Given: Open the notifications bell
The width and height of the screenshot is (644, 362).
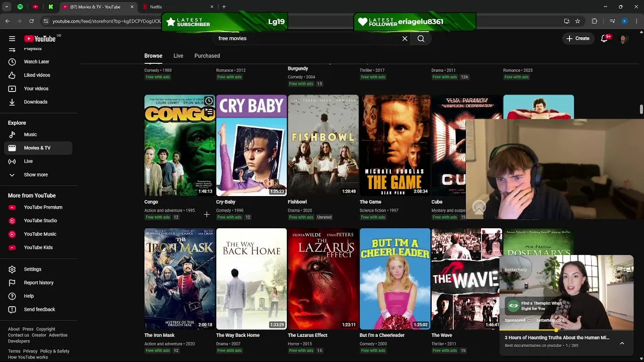Looking at the screenshot, I should [x=605, y=39].
